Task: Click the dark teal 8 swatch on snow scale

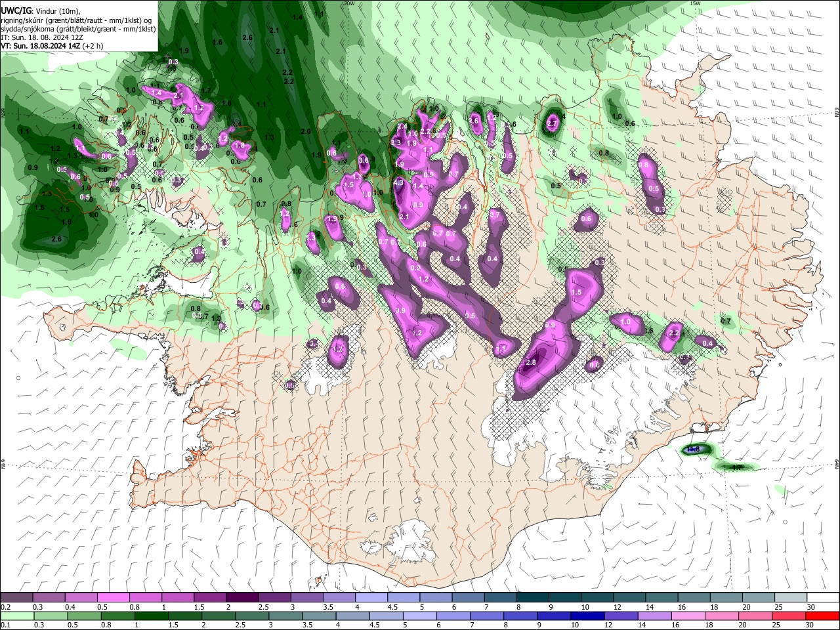Action: click(x=533, y=597)
